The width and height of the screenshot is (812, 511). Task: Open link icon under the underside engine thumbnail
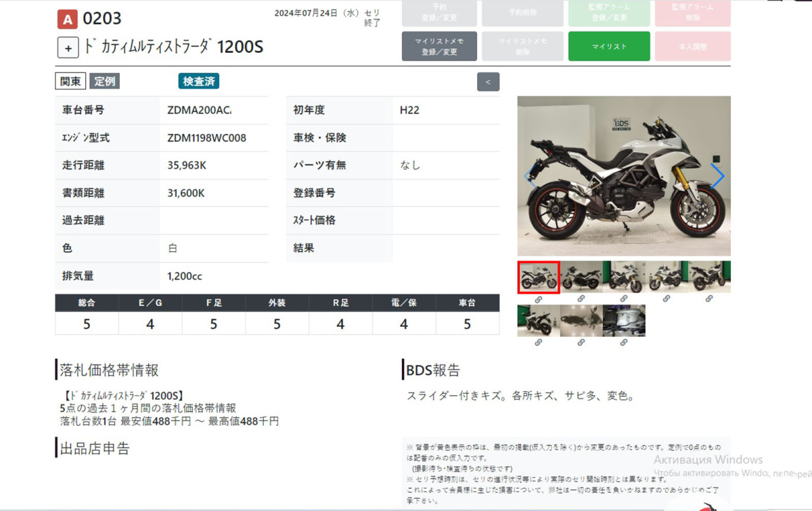point(624,342)
